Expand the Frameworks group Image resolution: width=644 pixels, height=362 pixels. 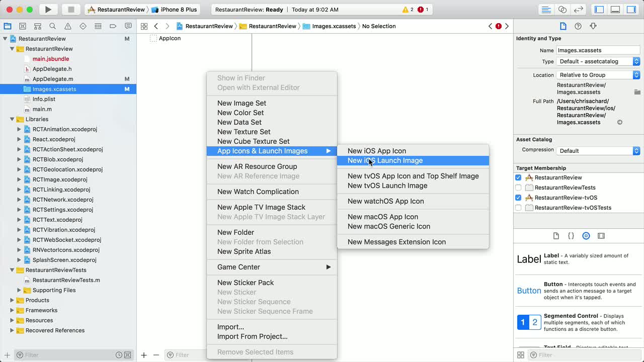[12, 310]
